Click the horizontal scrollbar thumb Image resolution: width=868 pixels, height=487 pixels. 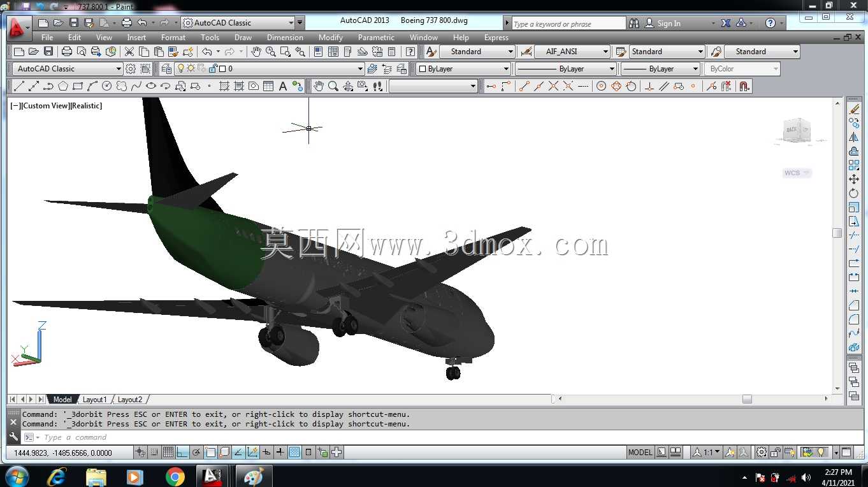pos(747,399)
